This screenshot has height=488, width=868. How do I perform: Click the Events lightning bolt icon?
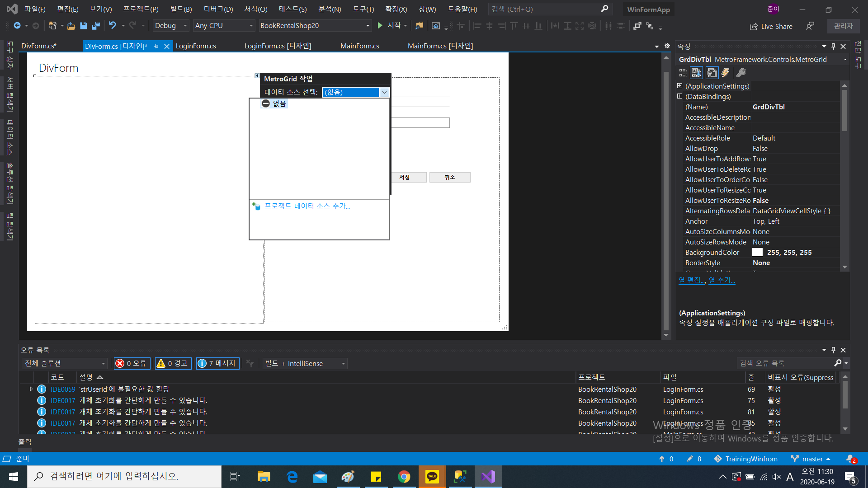[726, 73]
